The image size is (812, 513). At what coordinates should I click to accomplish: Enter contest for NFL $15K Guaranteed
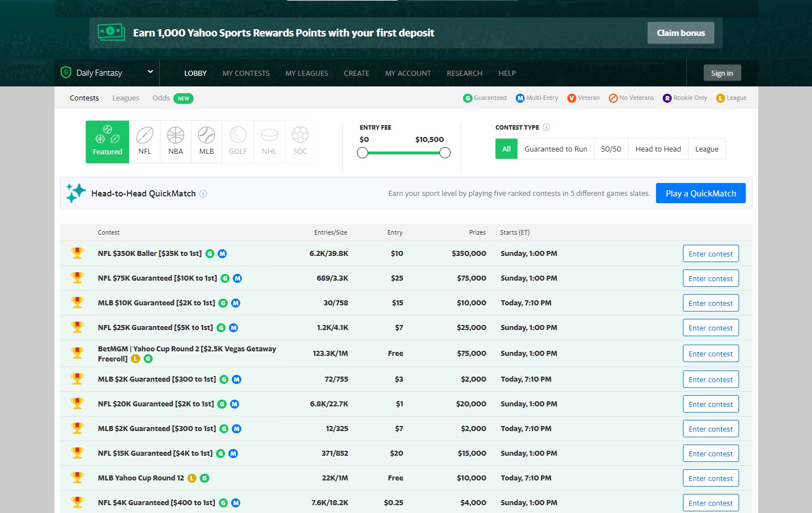(x=710, y=454)
